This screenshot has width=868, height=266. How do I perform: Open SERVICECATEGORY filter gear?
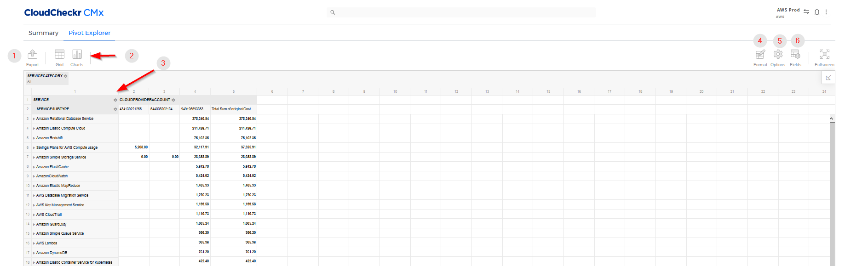tap(65, 76)
